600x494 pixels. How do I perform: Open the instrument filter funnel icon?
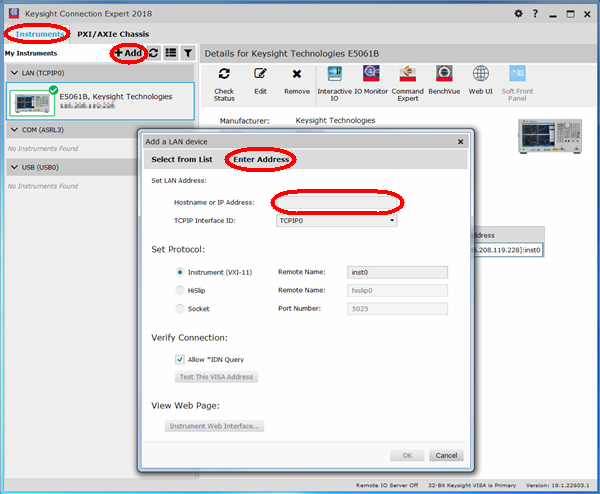click(x=188, y=53)
